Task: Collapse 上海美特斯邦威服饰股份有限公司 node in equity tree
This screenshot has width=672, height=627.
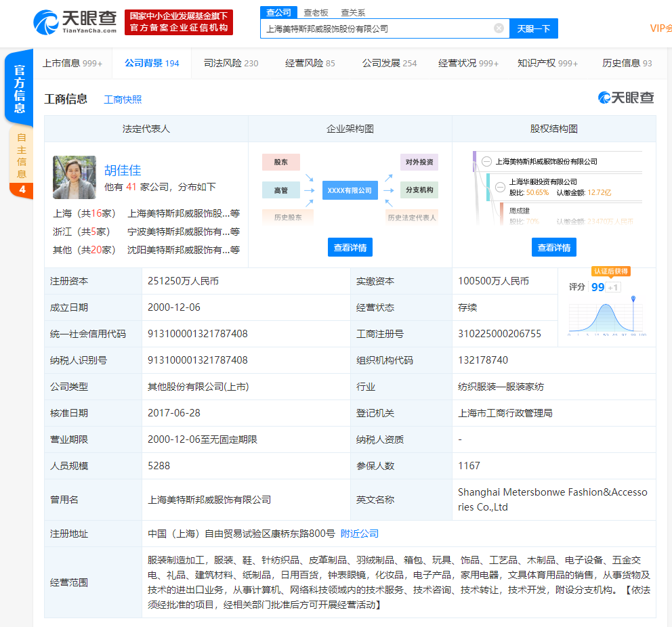Action: click(x=487, y=162)
